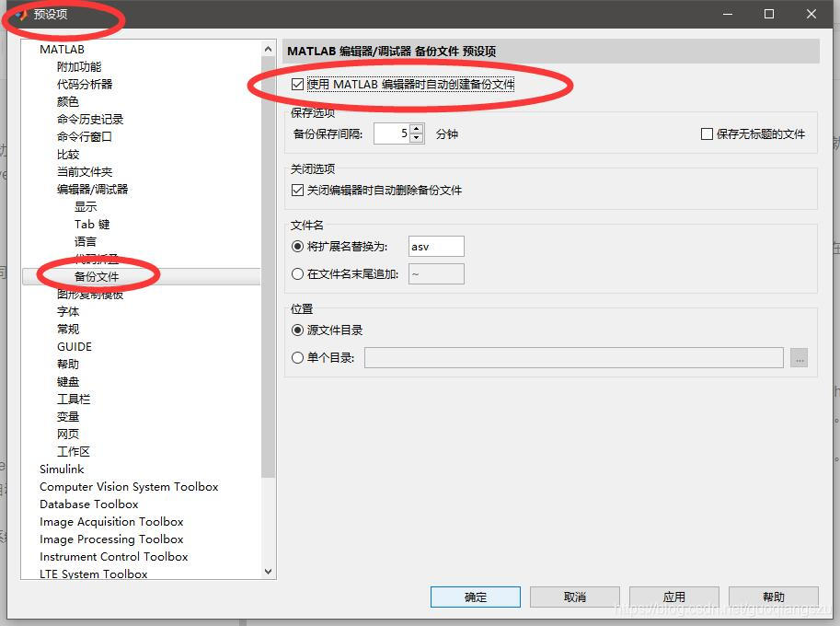Maximize the preferences window
This screenshot has width=840, height=626.
click(769, 14)
